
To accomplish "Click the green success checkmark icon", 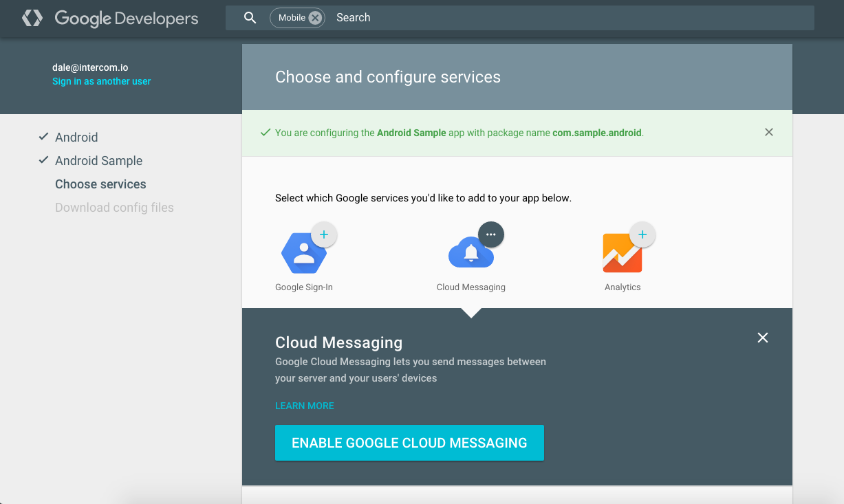I will point(265,133).
